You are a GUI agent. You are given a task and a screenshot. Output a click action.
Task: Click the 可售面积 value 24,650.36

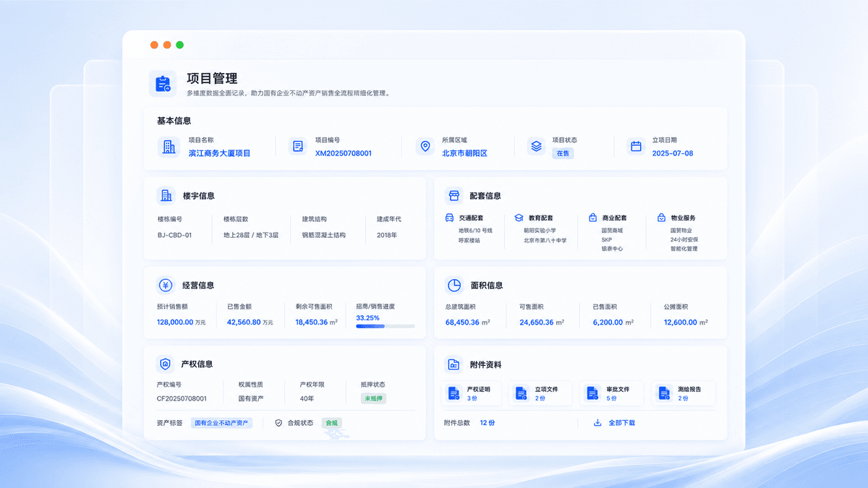[x=537, y=322]
